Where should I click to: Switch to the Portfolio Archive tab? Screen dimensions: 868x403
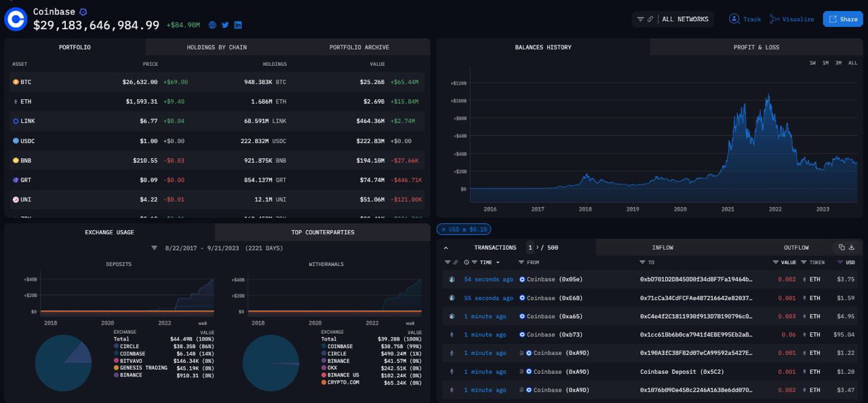tap(359, 47)
